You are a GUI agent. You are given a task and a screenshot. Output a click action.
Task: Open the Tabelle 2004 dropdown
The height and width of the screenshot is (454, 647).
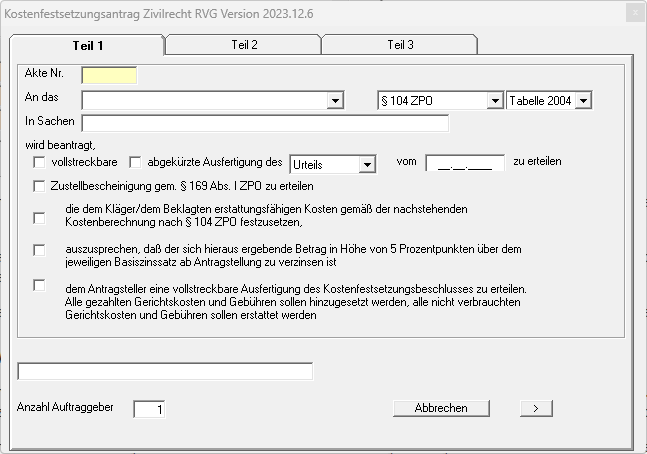(x=583, y=101)
